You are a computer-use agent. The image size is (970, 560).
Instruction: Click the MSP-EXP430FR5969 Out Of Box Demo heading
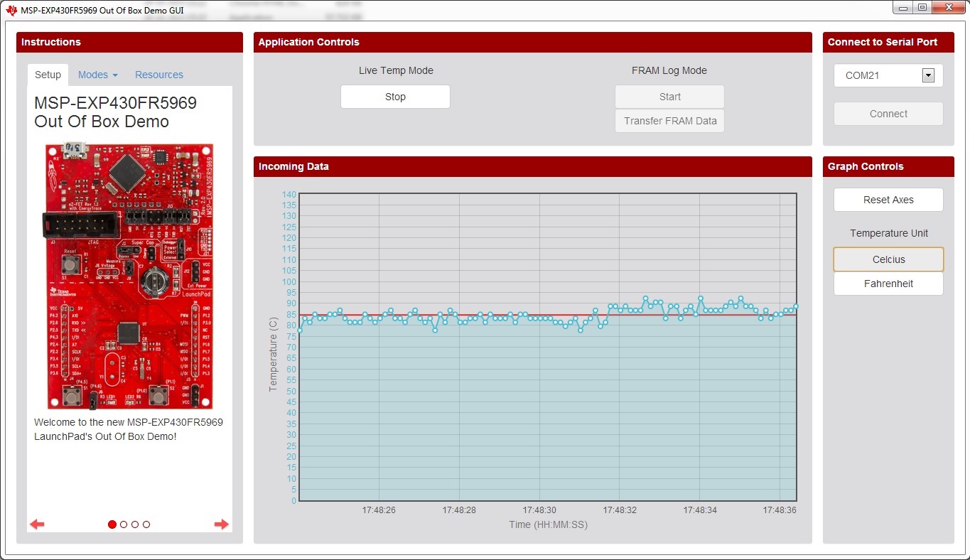115,112
